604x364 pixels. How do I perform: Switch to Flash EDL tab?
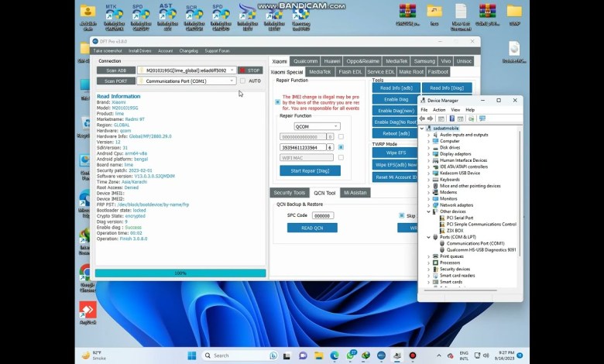point(350,72)
